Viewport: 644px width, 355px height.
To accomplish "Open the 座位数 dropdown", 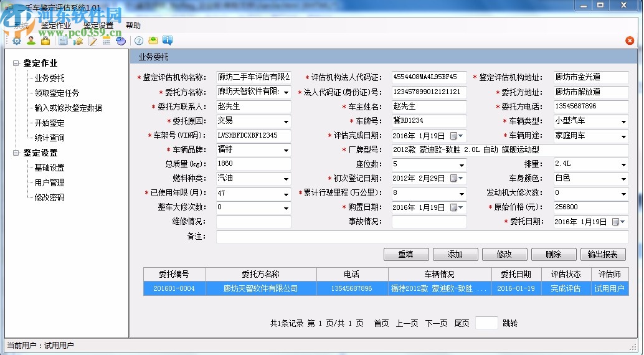I will (462, 165).
